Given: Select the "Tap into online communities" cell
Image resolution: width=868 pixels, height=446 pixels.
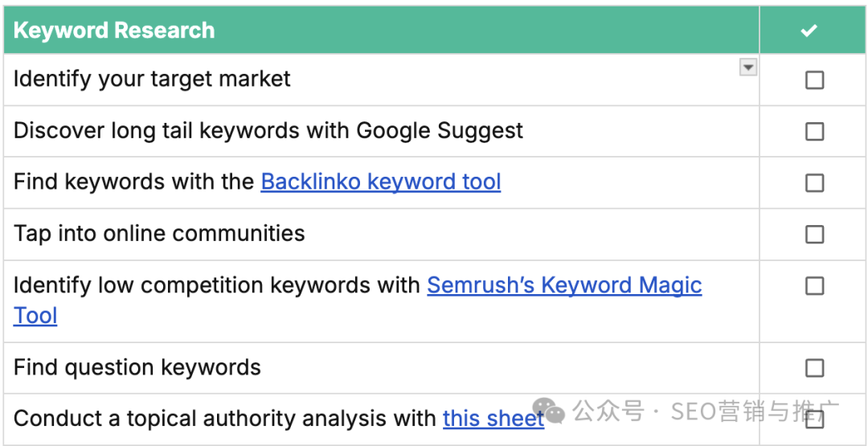Looking at the screenshot, I should click(x=382, y=234).
